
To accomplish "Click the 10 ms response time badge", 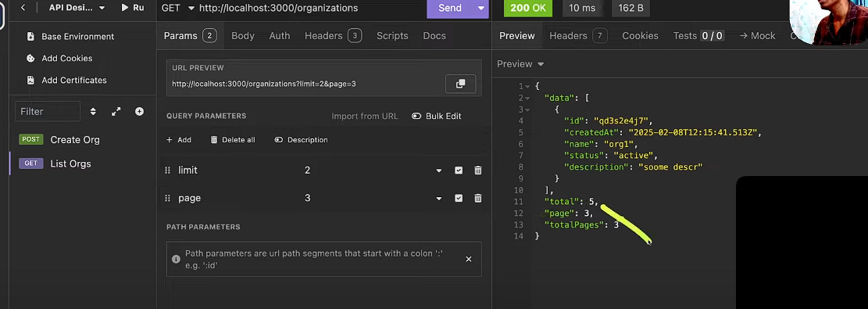I will pyautogui.click(x=581, y=8).
